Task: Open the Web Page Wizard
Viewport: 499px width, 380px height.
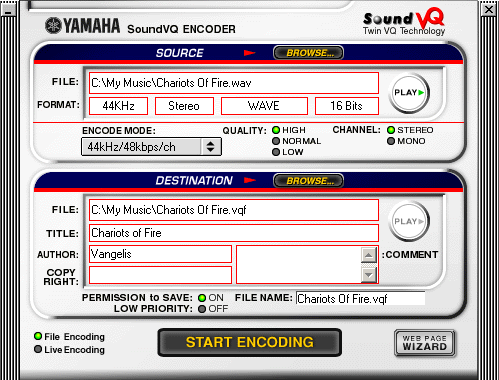Action: click(424, 343)
